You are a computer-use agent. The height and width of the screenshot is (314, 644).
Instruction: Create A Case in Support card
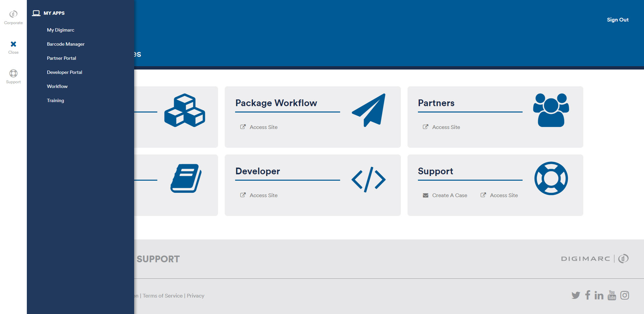pos(449,195)
